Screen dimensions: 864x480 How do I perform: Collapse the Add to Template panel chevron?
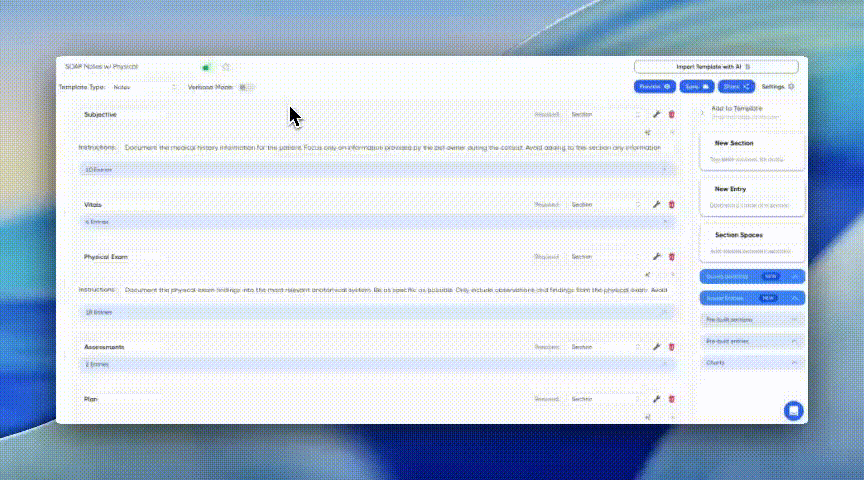[702, 112]
